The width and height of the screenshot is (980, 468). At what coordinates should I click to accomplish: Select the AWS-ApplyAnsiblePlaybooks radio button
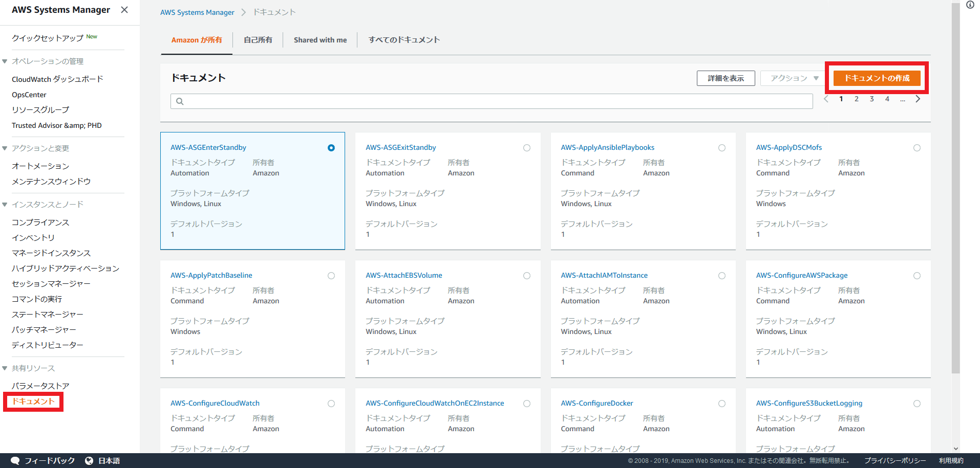point(722,148)
